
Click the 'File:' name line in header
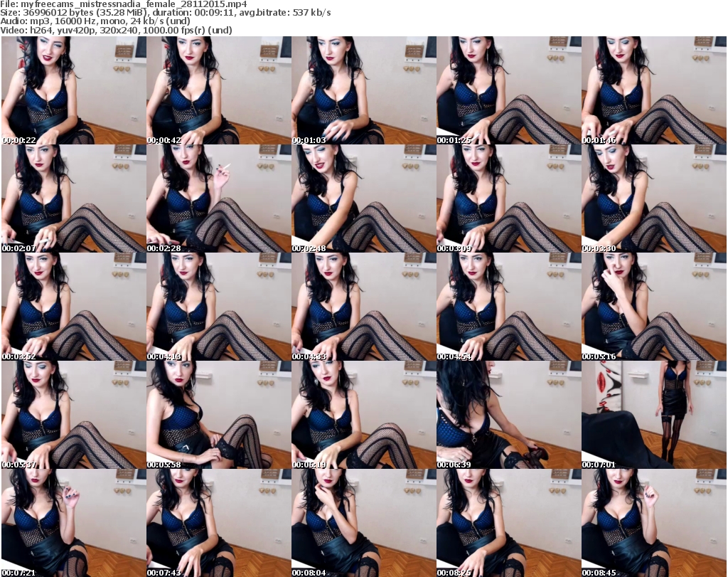[x=124, y=4]
